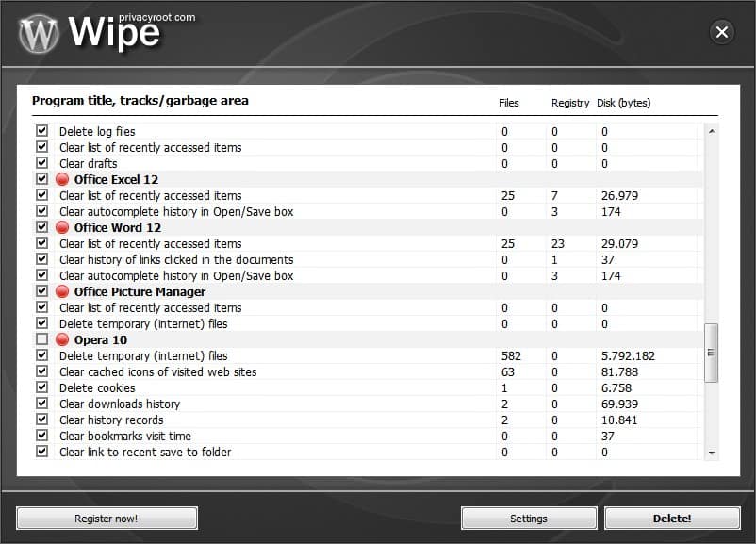The image size is (756, 544).
Task: Click the "63" files count
Action: point(508,371)
